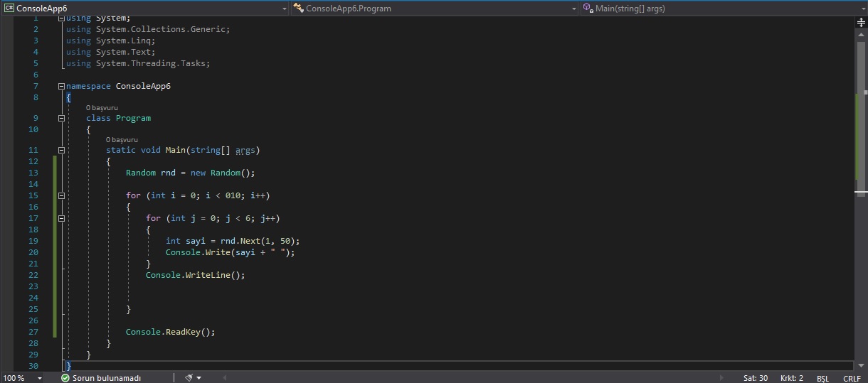Click the 'Sat: 30' line indicator
Image resolution: width=868 pixels, height=383 pixels.
click(x=756, y=378)
